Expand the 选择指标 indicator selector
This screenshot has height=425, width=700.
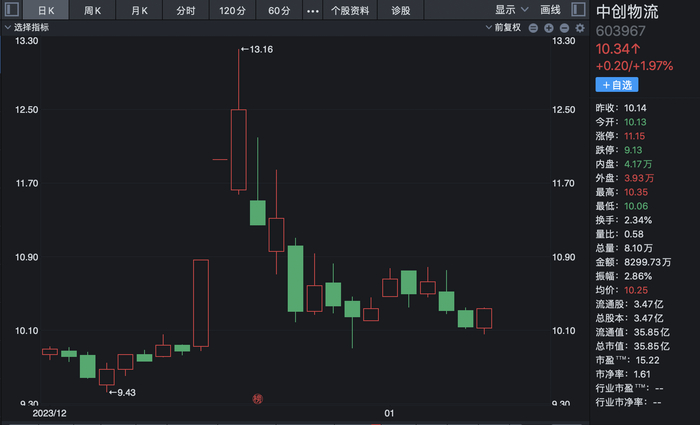click(x=35, y=28)
